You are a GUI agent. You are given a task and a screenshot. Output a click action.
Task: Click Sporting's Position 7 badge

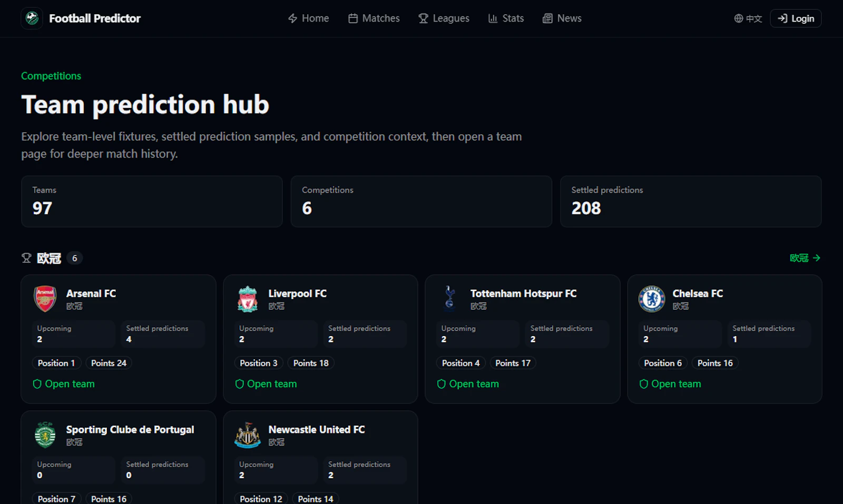coord(56,498)
